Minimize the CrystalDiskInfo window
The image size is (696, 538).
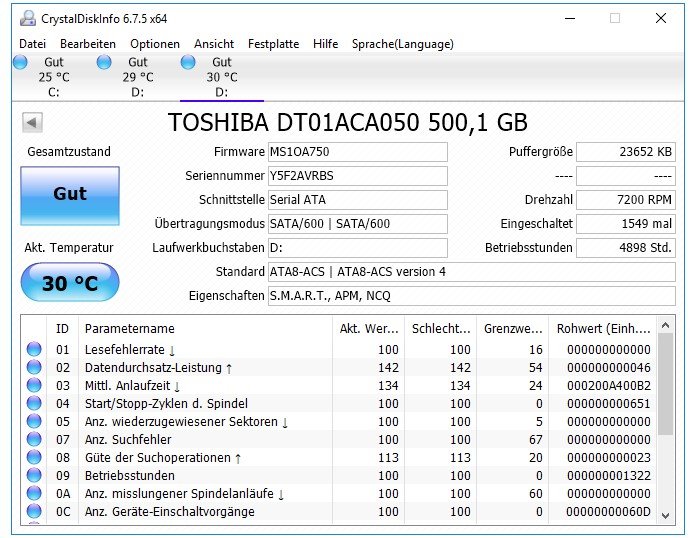[x=570, y=18]
